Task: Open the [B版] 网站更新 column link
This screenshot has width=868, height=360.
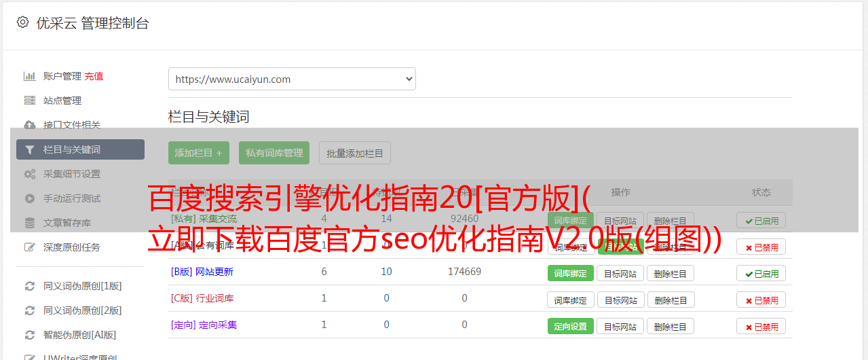Action: [202, 272]
